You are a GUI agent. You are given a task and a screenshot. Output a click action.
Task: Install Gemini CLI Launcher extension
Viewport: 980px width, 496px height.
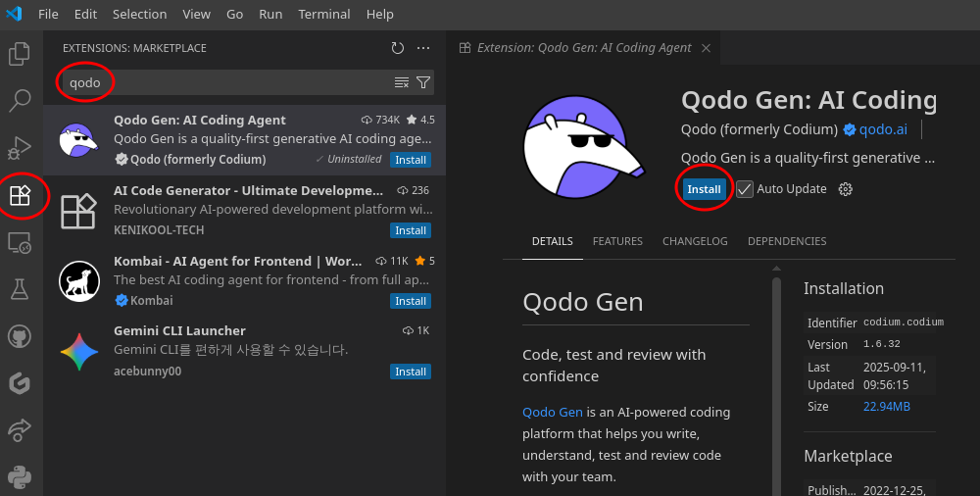(x=411, y=372)
